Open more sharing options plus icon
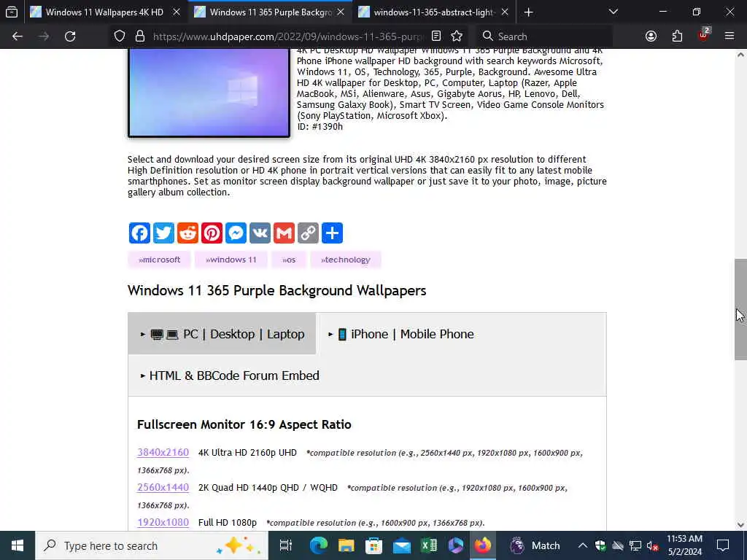The width and height of the screenshot is (747, 560). (332, 233)
